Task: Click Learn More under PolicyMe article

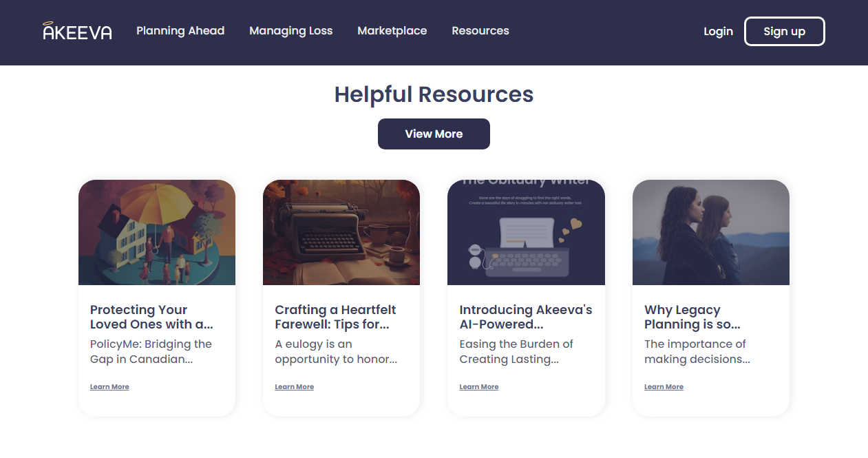Action: tap(109, 387)
